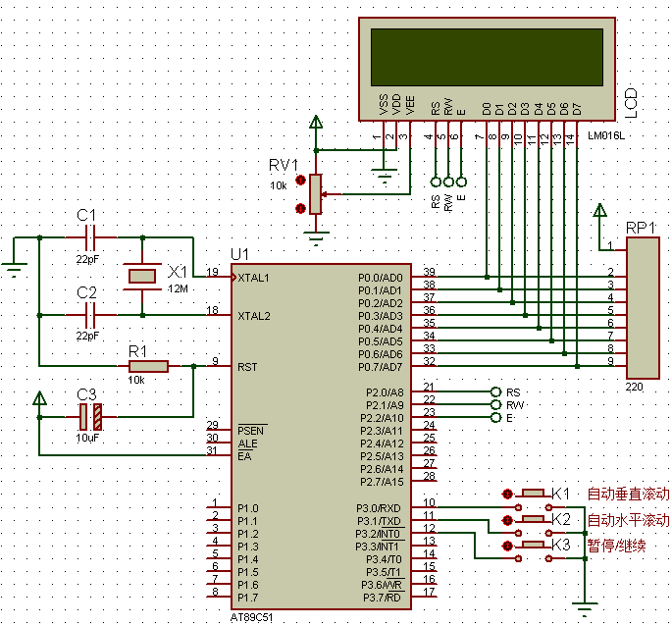Click the PSEN pin label
The width and height of the screenshot is (672, 626).
251,431
